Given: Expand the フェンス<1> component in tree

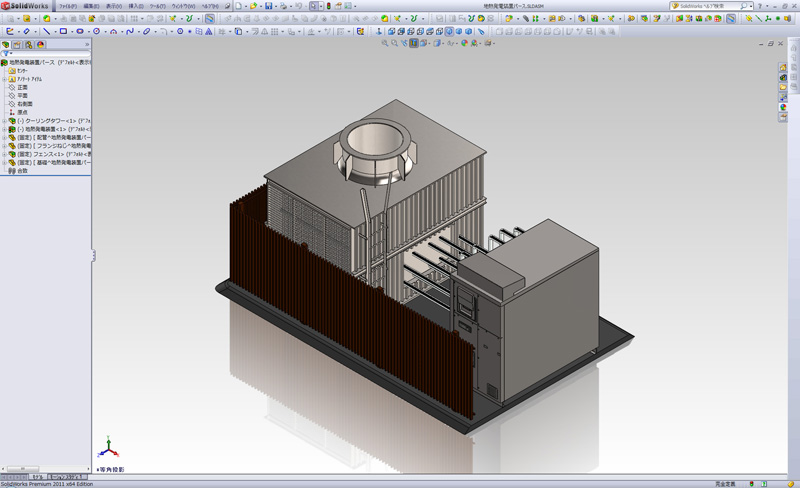Looking at the screenshot, I should (4, 154).
